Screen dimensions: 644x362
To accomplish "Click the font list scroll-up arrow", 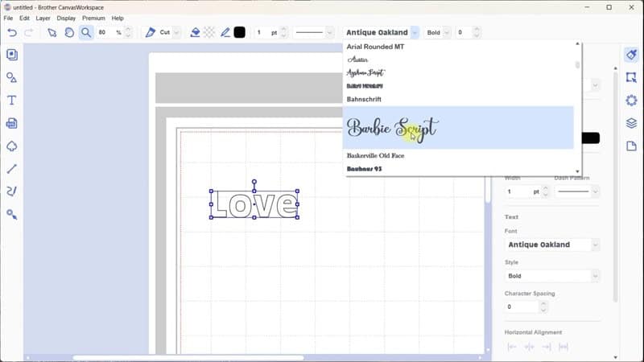I will [x=577, y=43].
